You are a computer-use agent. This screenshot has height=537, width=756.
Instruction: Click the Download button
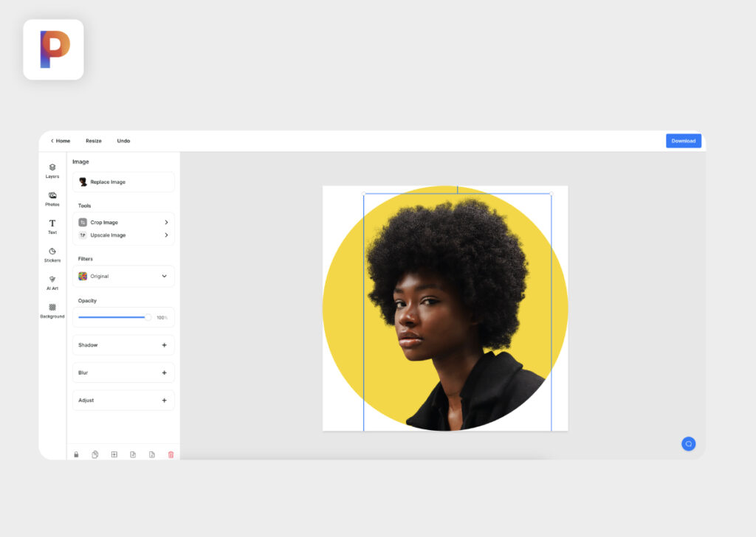(683, 140)
